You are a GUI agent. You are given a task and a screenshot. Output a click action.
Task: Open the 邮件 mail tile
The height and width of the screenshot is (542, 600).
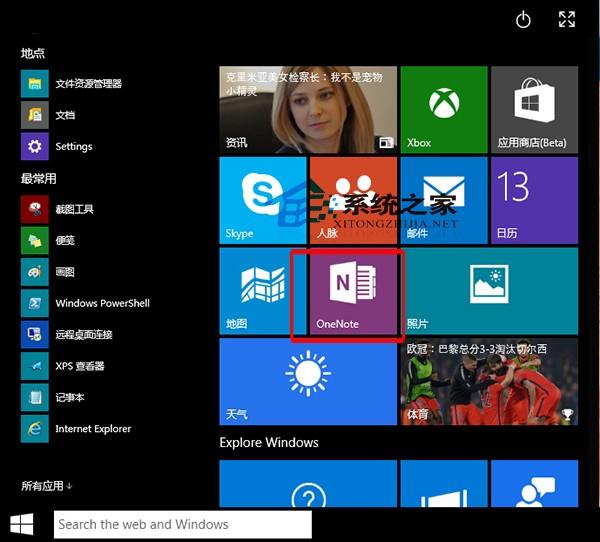point(444,200)
